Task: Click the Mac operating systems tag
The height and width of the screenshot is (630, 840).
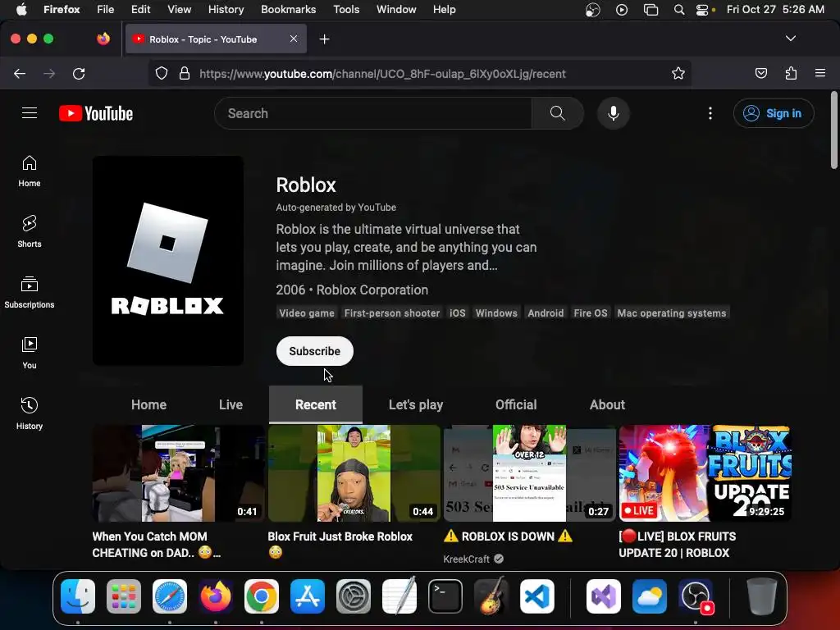Action: tap(672, 313)
